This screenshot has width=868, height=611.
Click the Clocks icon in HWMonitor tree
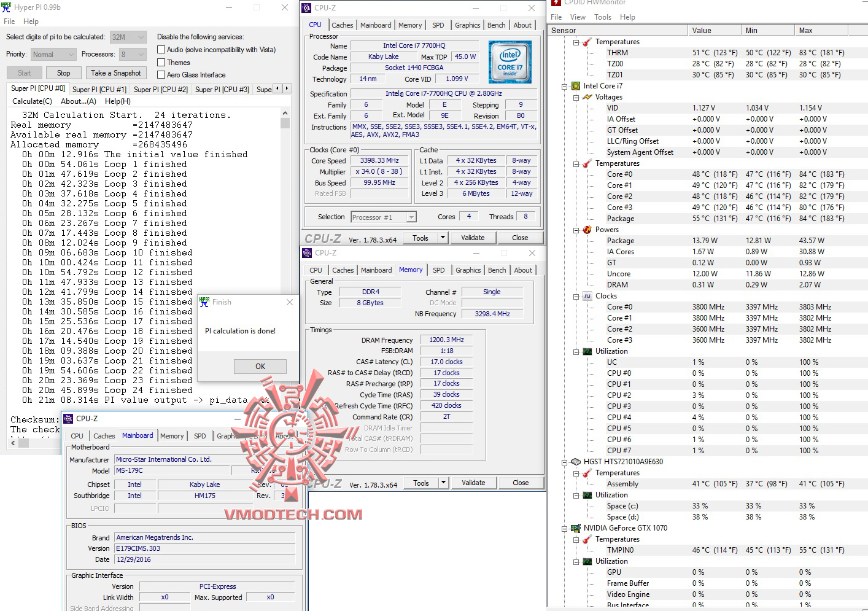587,296
